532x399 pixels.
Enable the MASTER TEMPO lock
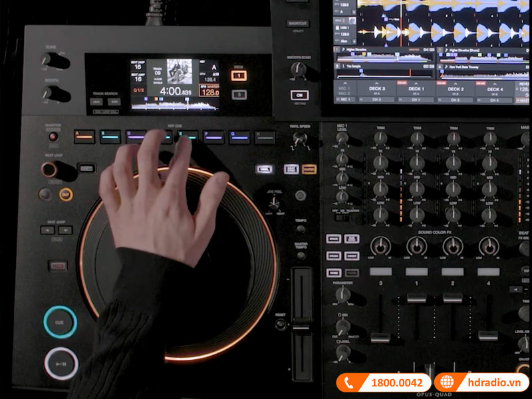(301, 256)
